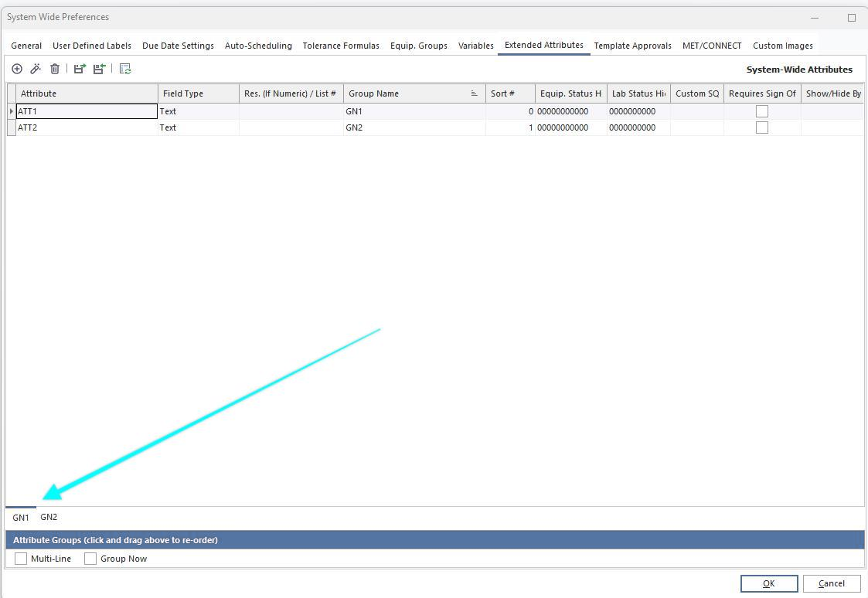Viewport: 868px width, 598px height.
Task: Delete attribute using the trash icon
Action: (55, 69)
